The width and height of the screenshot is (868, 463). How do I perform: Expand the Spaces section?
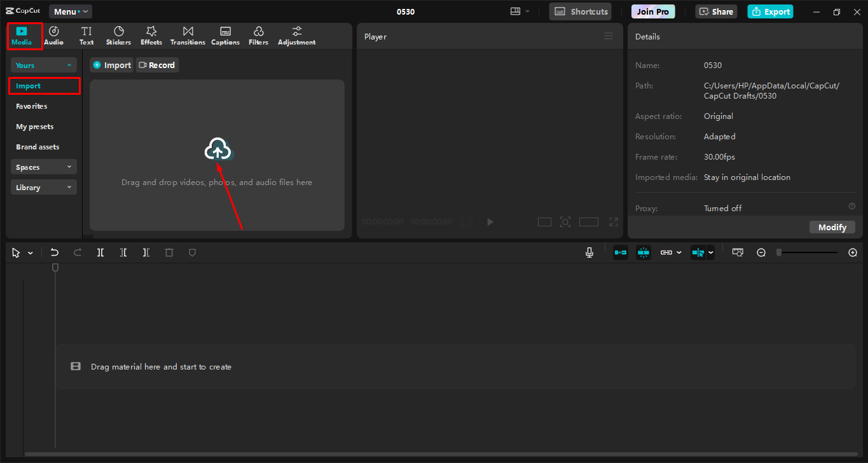(43, 166)
